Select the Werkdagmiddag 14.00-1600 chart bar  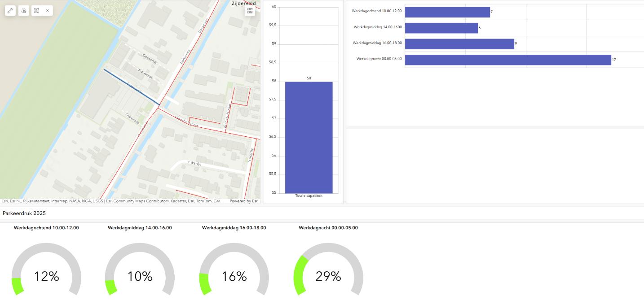point(441,28)
